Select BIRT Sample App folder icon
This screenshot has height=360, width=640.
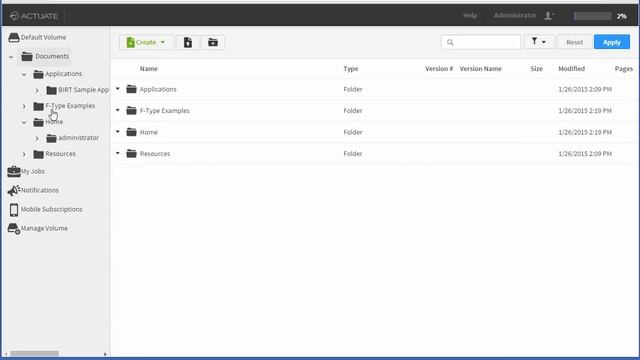51,90
